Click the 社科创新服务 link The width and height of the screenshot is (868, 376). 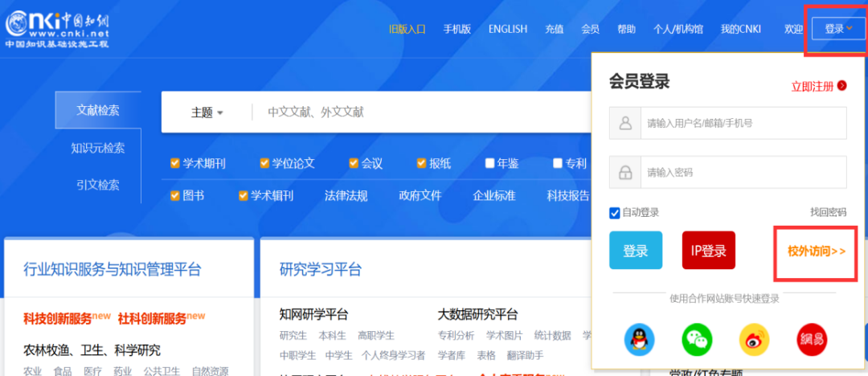coord(152,318)
